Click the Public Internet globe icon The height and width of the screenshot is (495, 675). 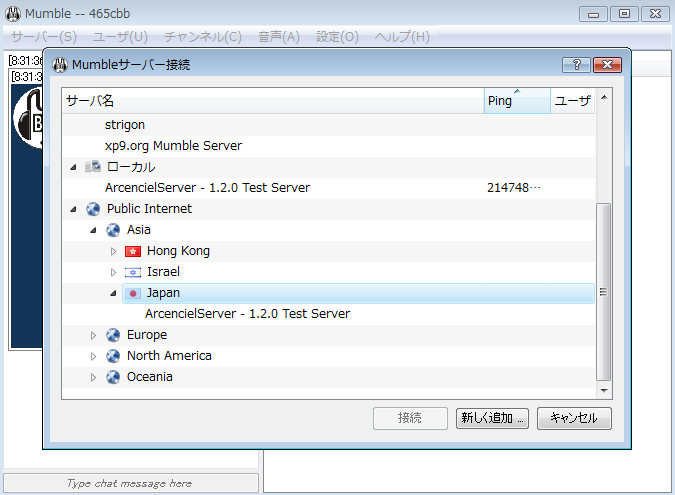pyautogui.click(x=93, y=209)
